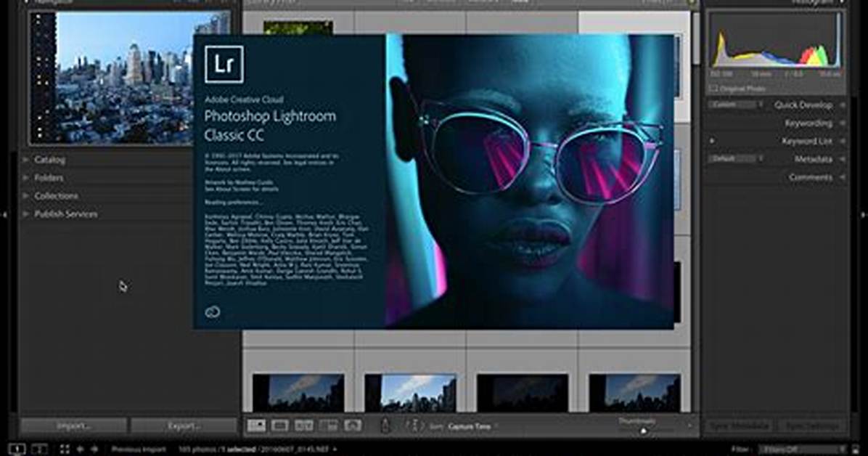The height and width of the screenshot is (456, 868).
Task: Click the Creative Cloud icon on splash screen
Action: pyautogui.click(x=213, y=312)
